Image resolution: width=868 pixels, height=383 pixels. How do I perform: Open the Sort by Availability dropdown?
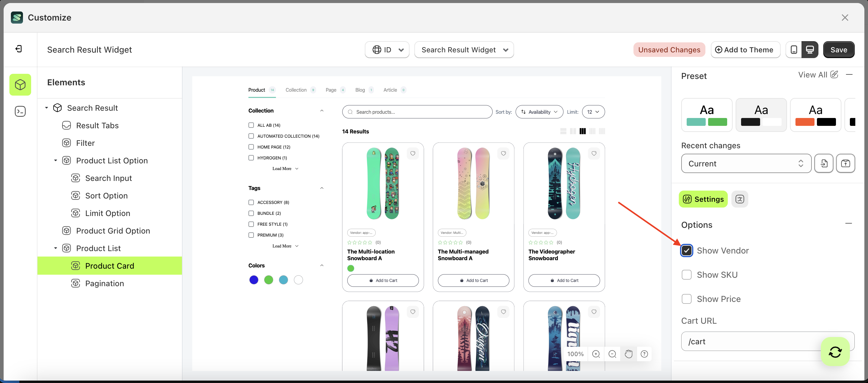click(539, 112)
